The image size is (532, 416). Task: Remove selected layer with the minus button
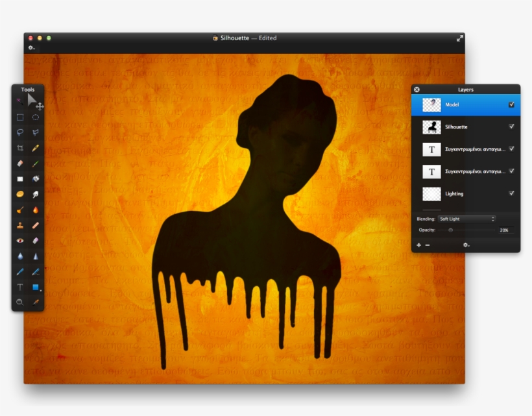pos(428,245)
